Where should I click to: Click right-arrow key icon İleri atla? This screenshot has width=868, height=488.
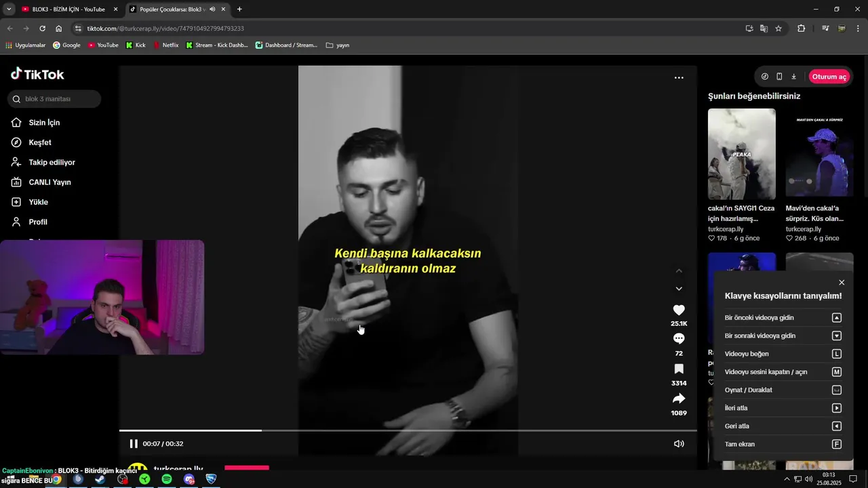pos(837,408)
